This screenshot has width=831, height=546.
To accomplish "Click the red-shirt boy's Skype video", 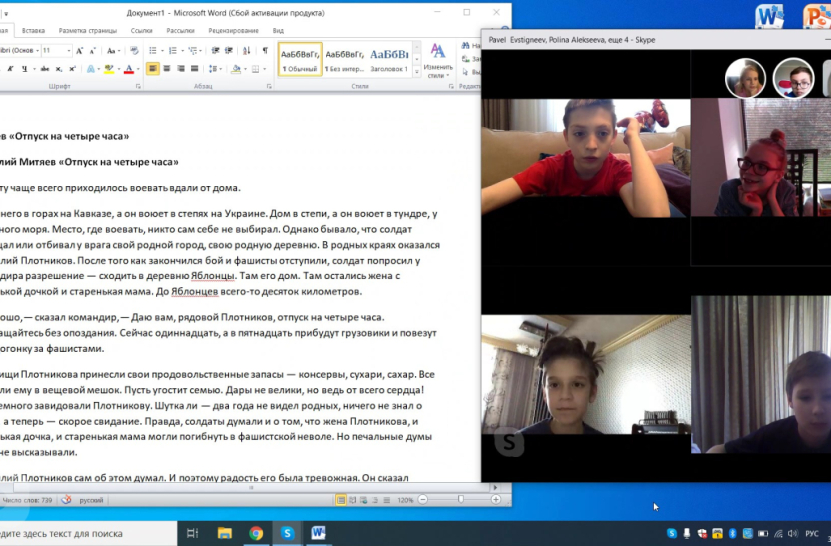I will pyautogui.click(x=586, y=158).
